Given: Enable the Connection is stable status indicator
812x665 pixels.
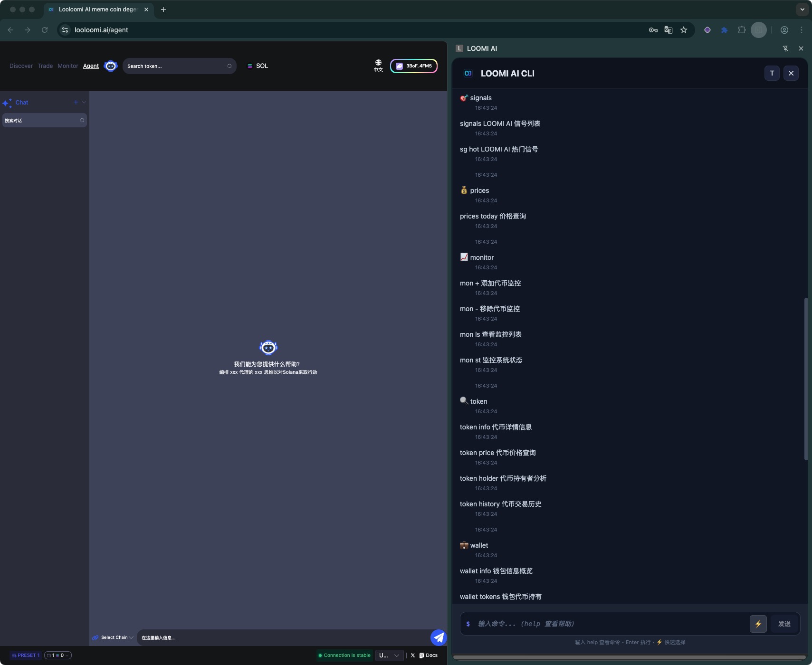Looking at the screenshot, I should point(344,655).
